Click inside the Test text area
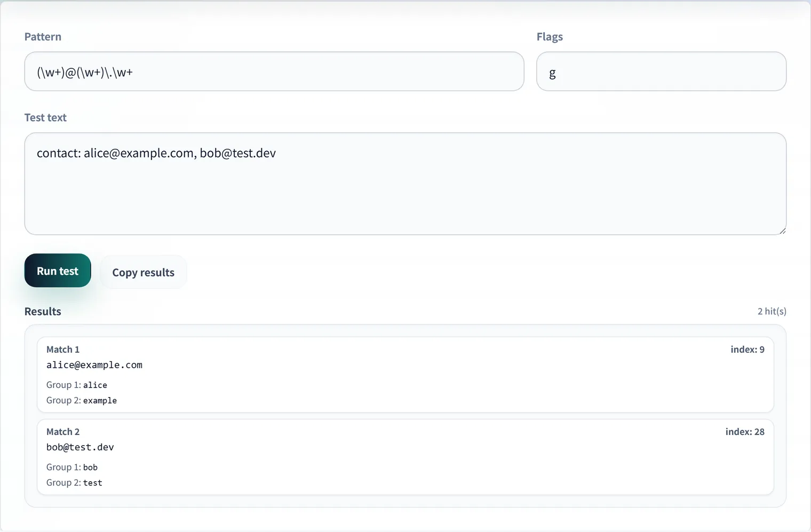The image size is (811, 532). pos(405,184)
